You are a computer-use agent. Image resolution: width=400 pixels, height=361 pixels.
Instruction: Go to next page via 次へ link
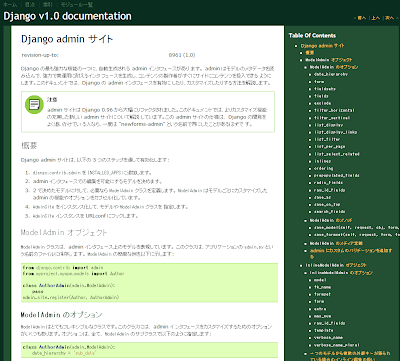click(x=389, y=18)
